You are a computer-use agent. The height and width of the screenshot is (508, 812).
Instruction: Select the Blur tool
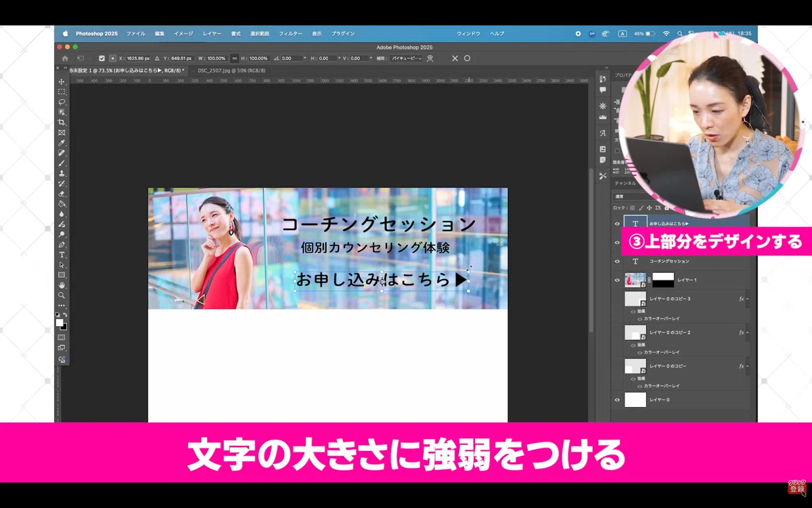tap(62, 214)
